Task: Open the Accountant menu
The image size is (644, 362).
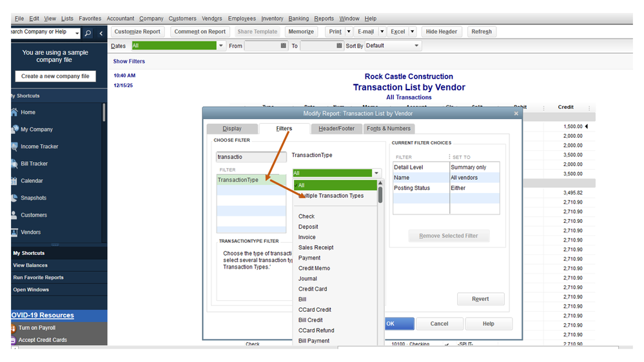Action: [x=121, y=19]
